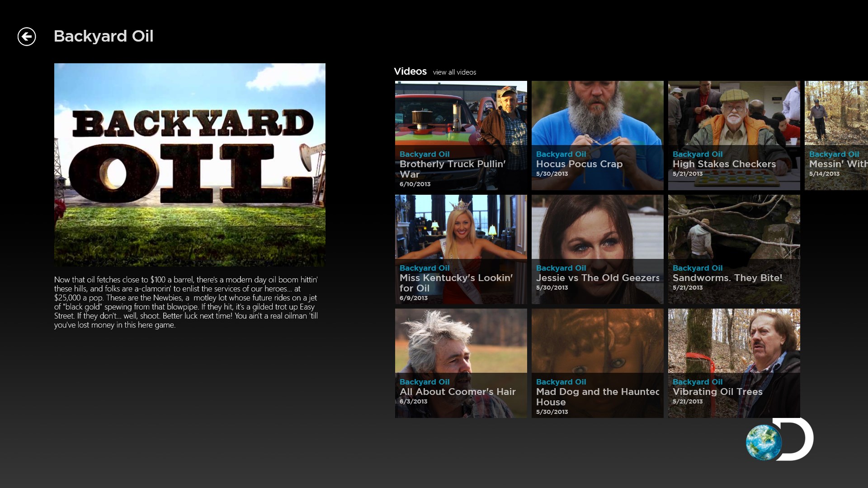This screenshot has height=488, width=868.
Task: Play 'High Stakes Checkers' video
Action: pos(734,136)
